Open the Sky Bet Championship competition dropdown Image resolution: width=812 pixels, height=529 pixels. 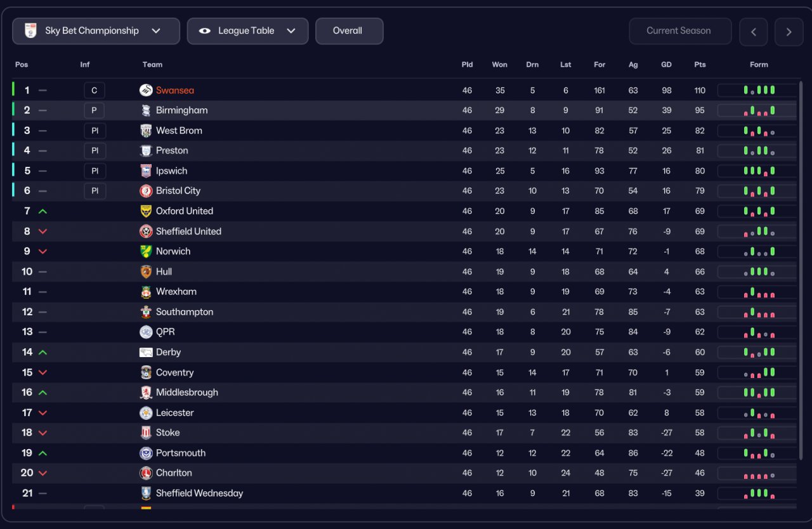pos(96,31)
